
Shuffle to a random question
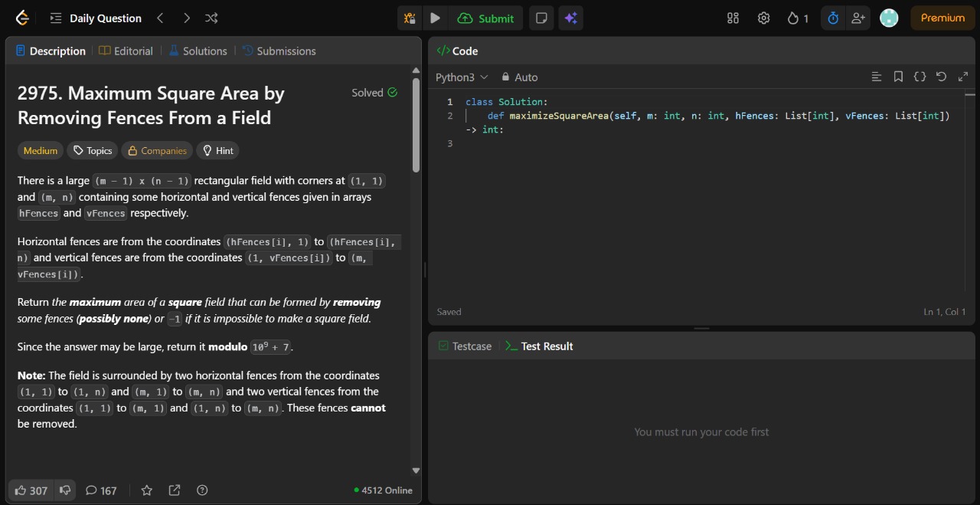211,18
